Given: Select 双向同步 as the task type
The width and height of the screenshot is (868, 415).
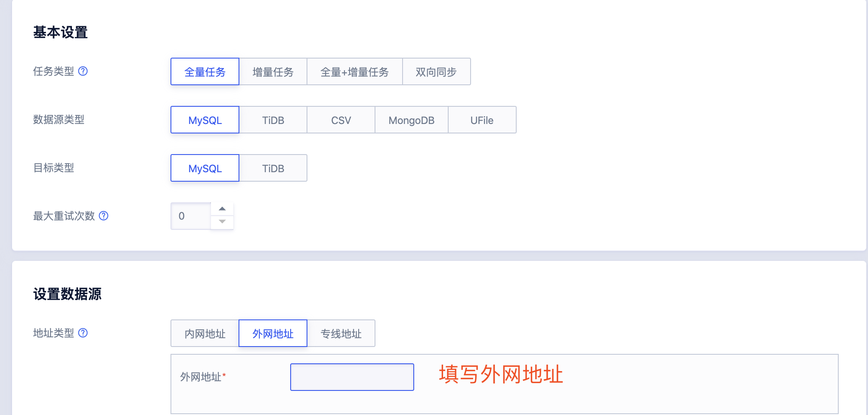Looking at the screenshot, I should 436,72.
